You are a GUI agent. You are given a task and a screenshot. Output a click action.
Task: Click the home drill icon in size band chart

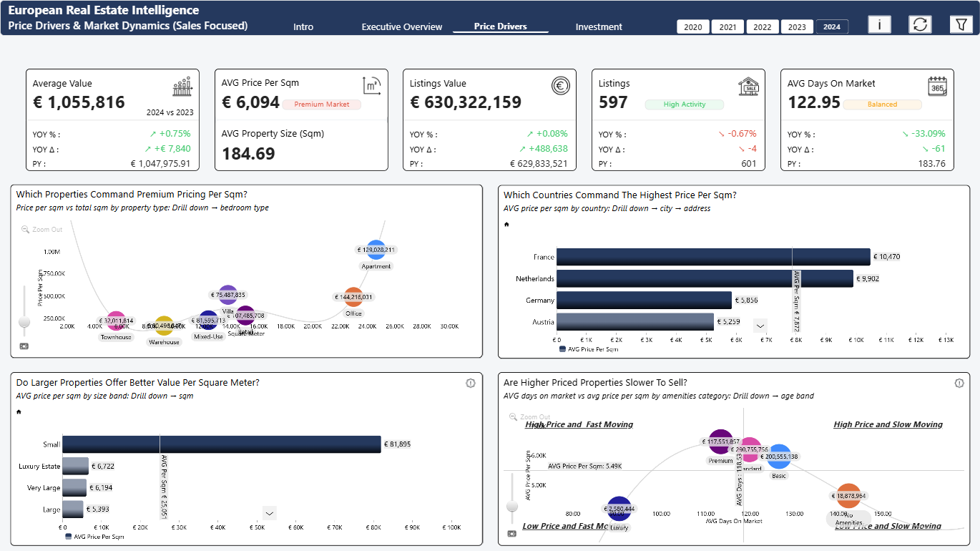(x=19, y=411)
